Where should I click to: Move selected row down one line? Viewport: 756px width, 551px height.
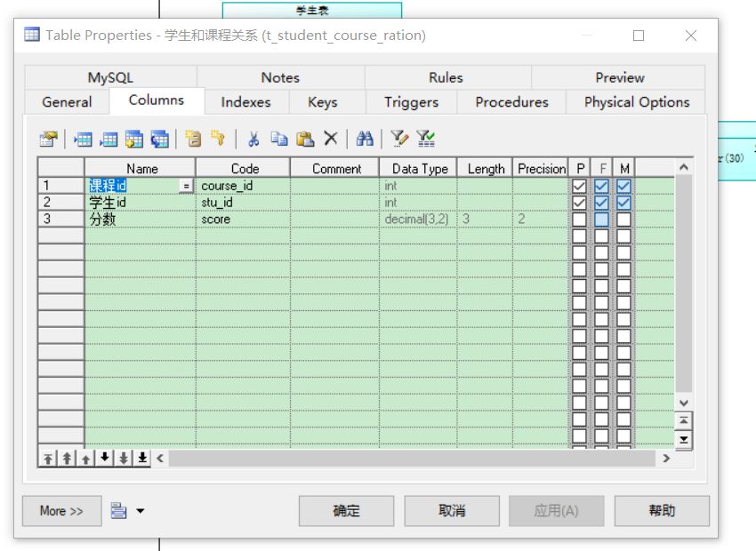105,458
